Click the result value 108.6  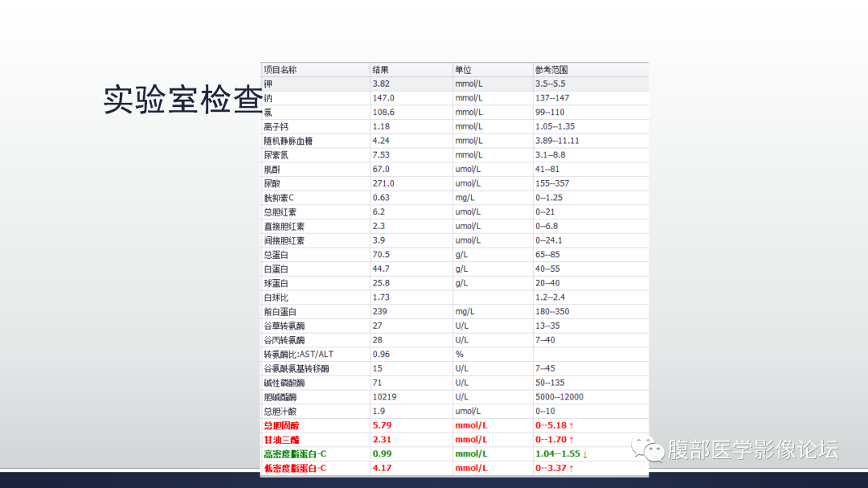point(383,113)
